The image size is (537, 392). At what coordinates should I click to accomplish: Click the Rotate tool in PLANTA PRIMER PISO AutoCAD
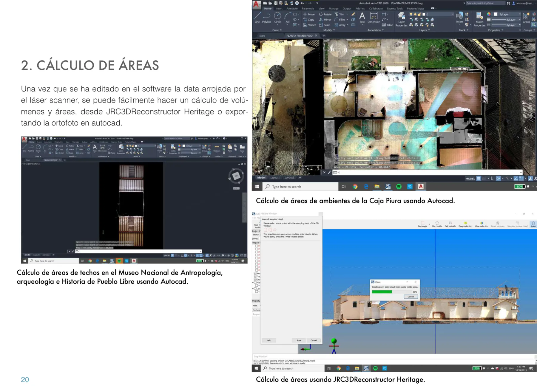tap(325, 14)
